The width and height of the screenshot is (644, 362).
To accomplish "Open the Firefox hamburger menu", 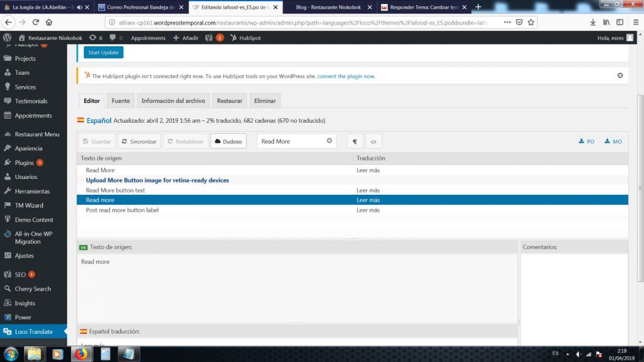I will [636, 22].
